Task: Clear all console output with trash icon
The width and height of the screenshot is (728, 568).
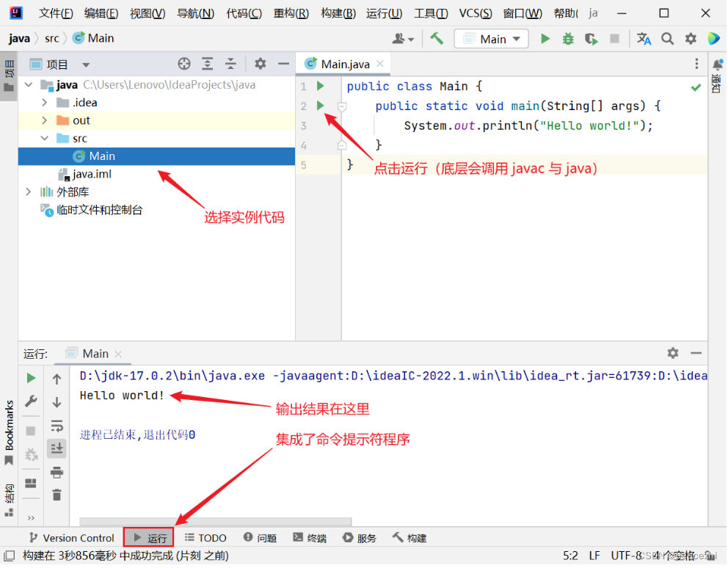Action: click(57, 495)
